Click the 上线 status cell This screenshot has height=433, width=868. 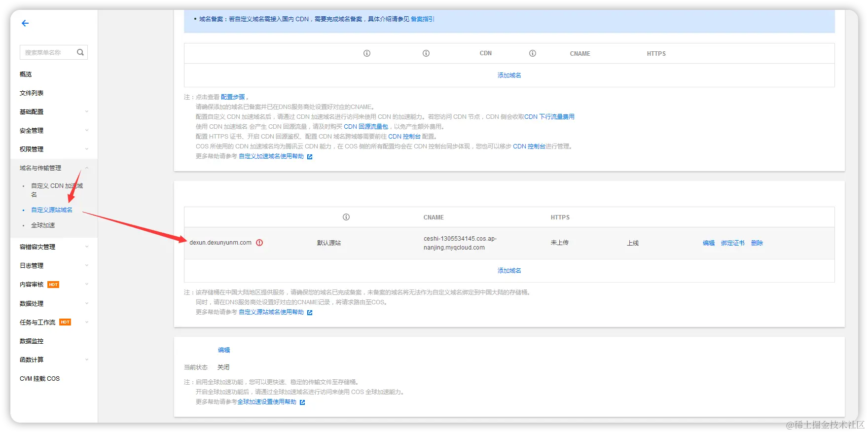(x=633, y=243)
